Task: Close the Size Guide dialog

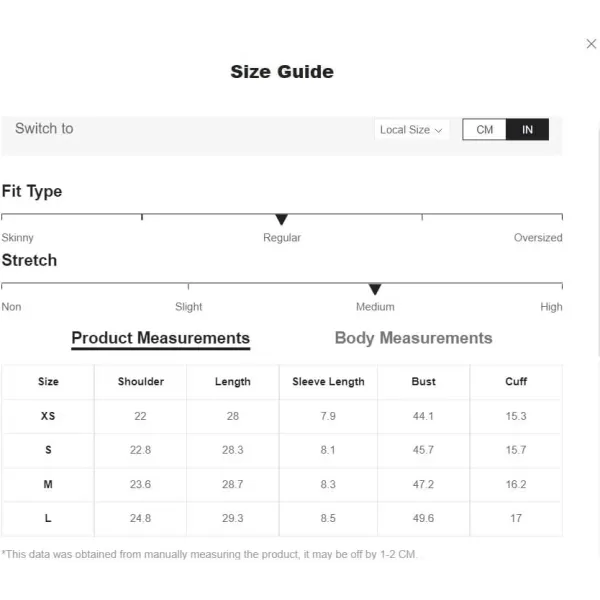Action: pos(591,44)
